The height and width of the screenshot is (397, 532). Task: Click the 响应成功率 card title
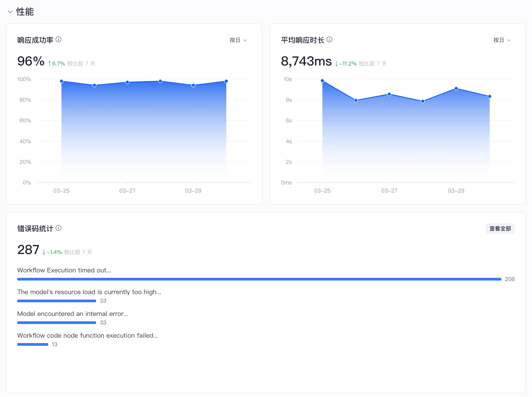point(35,40)
